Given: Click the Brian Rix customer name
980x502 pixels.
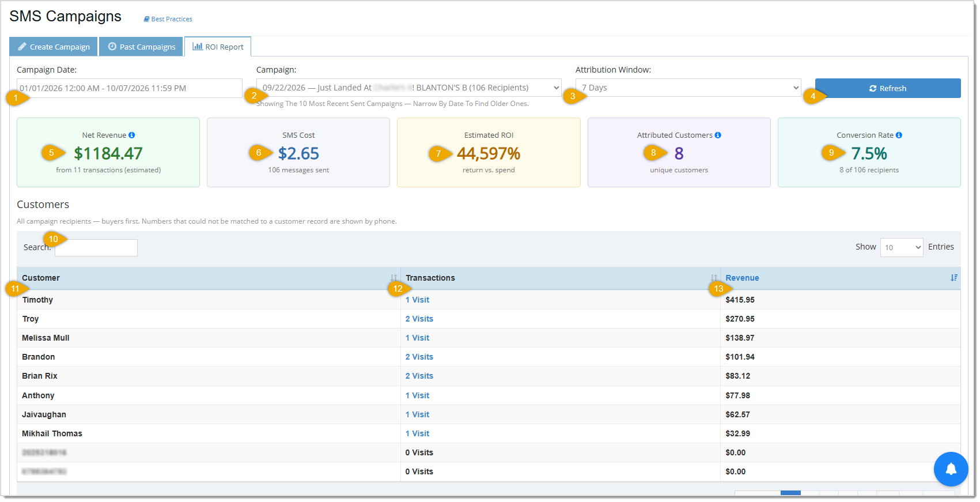Looking at the screenshot, I should [40, 376].
